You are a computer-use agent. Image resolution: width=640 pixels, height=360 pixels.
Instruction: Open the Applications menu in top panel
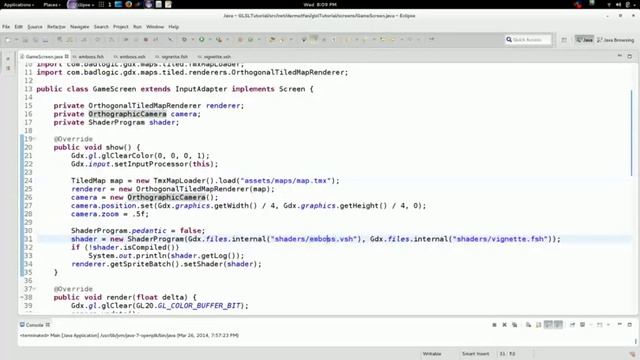coord(19,4)
